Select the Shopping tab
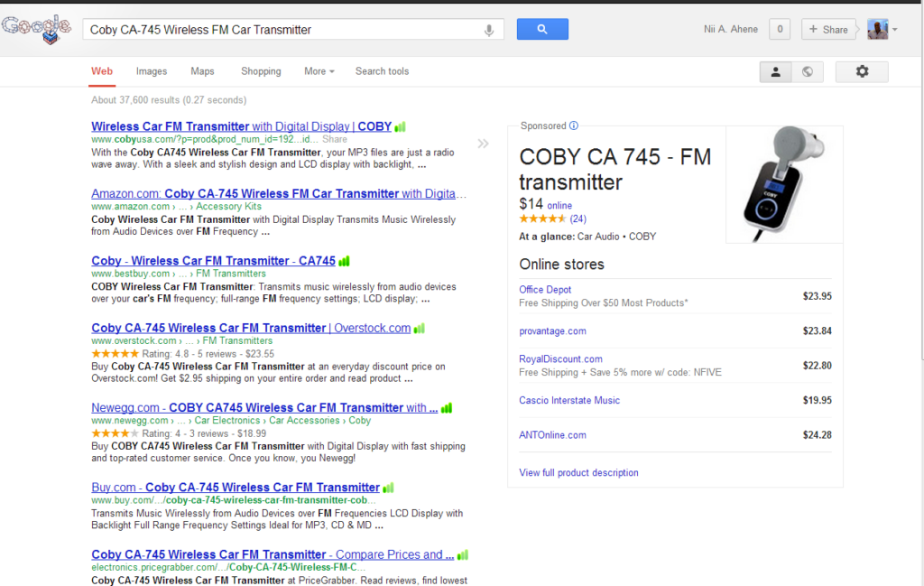This screenshot has height=586, width=924. pos(261,71)
